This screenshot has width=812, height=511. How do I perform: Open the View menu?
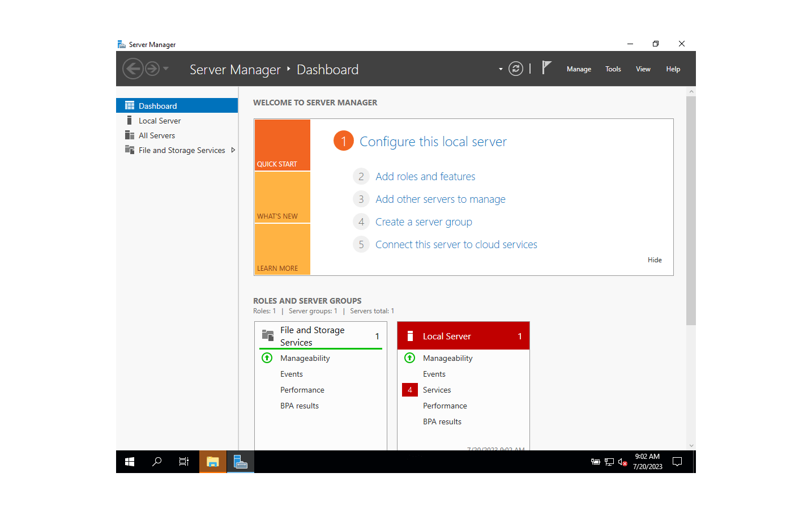coord(643,69)
